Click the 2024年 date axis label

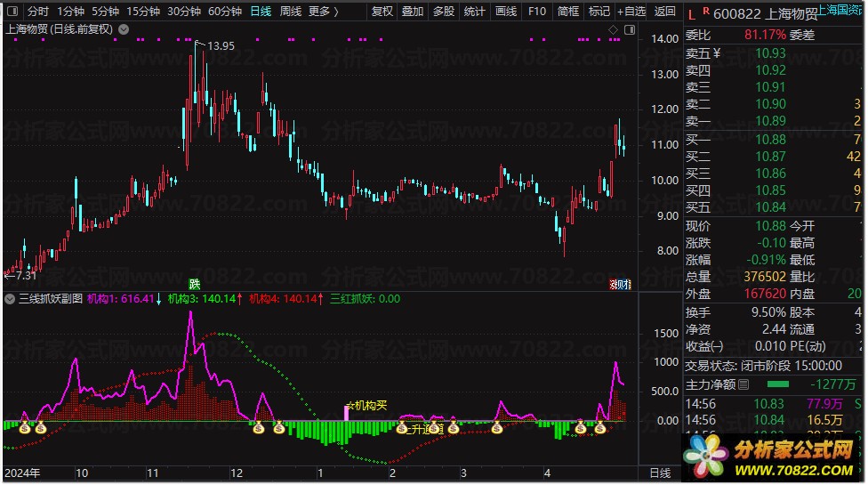pyautogui.click(x=22, y=473)
